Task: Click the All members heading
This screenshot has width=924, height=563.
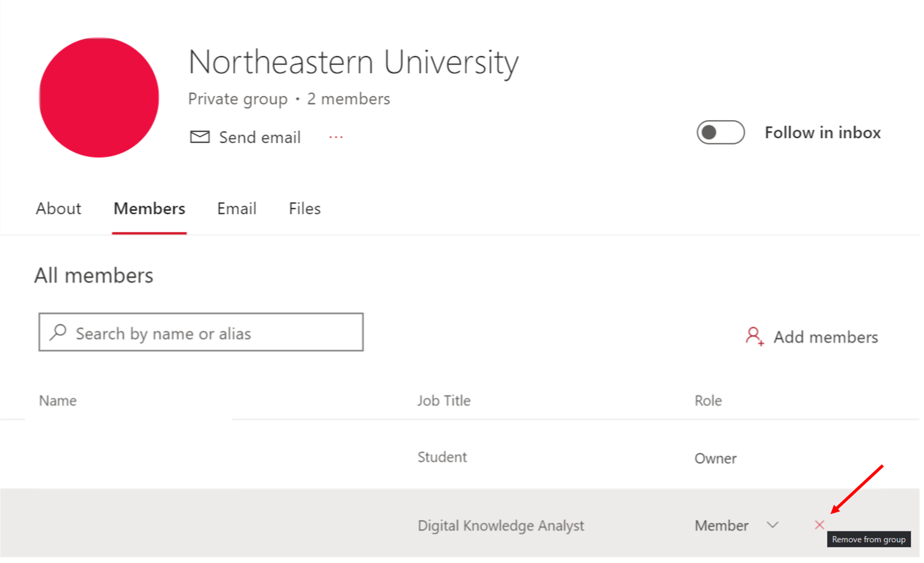Action: 94,276
